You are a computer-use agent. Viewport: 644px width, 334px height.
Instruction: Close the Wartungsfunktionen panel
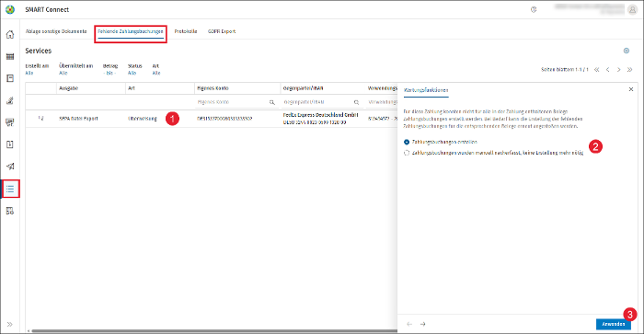(631, 89)
